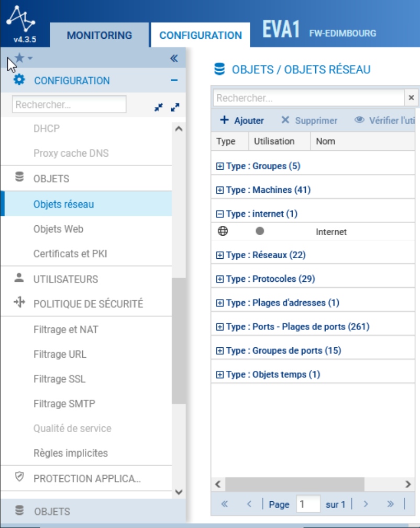This screenshot has height=528, width=420.
Task: Click the horizontal scrollbar in objects grid
Action: (293, 483)
